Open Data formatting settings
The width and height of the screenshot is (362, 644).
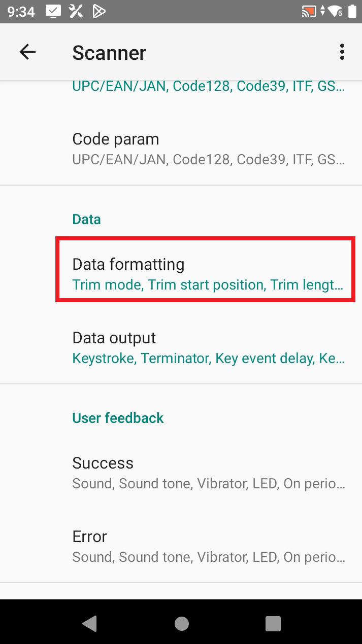208,274
